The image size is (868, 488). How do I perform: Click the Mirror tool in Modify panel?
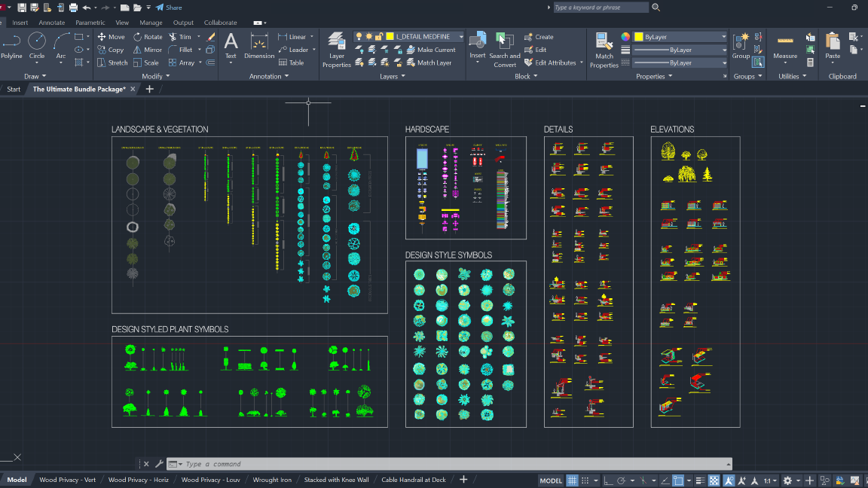point(148,50)
